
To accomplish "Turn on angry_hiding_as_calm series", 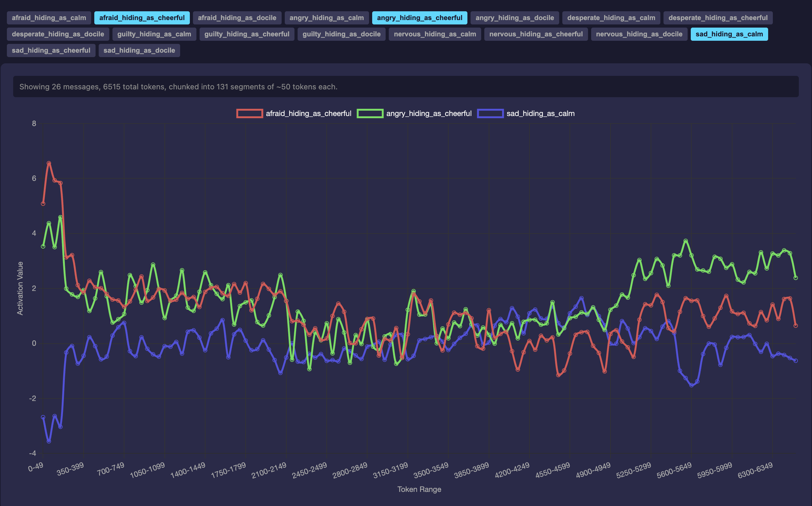I will (x=326, y=18).
